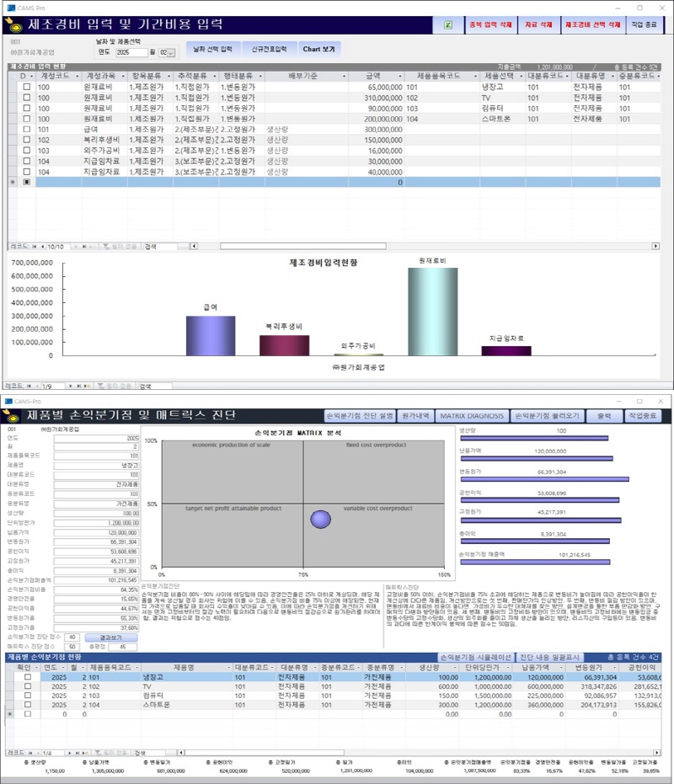Click the right scroll arrow of the break-even grid
Image resolution: width=674 pixels, height=784 pixels.
(657, 753)
